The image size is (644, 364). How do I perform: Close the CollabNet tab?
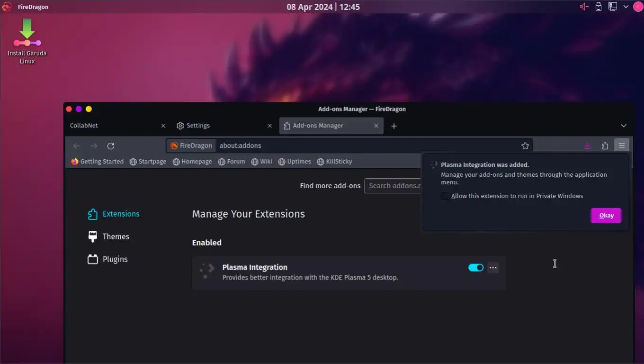(163, 126)
